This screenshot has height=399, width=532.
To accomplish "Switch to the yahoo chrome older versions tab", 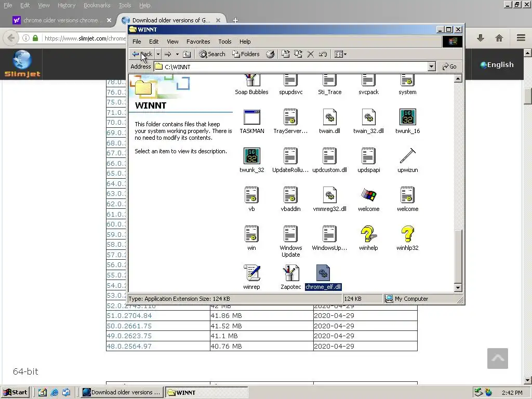I will pyautogui.click(x=62, y=20).
